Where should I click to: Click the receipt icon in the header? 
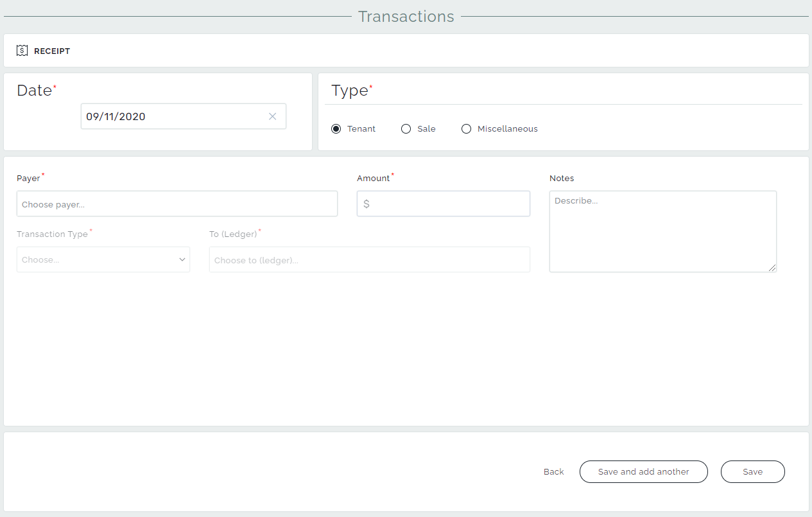[22, 49]
